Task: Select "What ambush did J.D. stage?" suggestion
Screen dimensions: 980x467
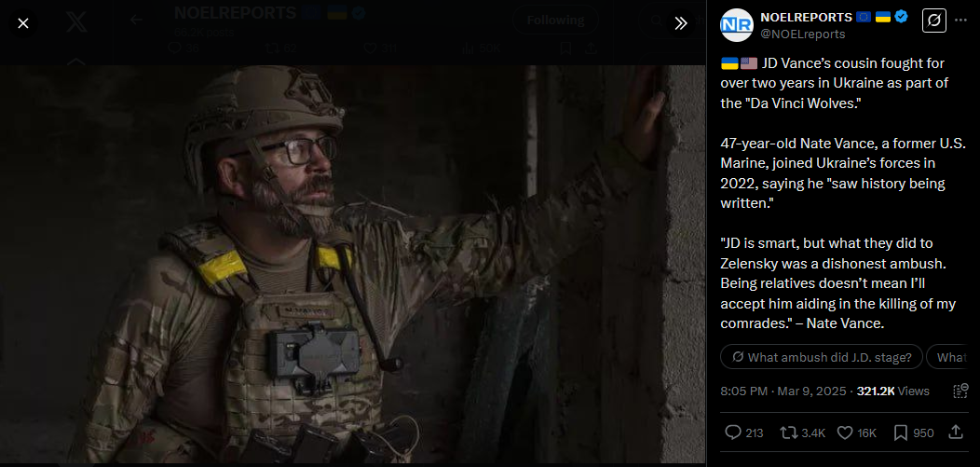Action: [822, 357]
